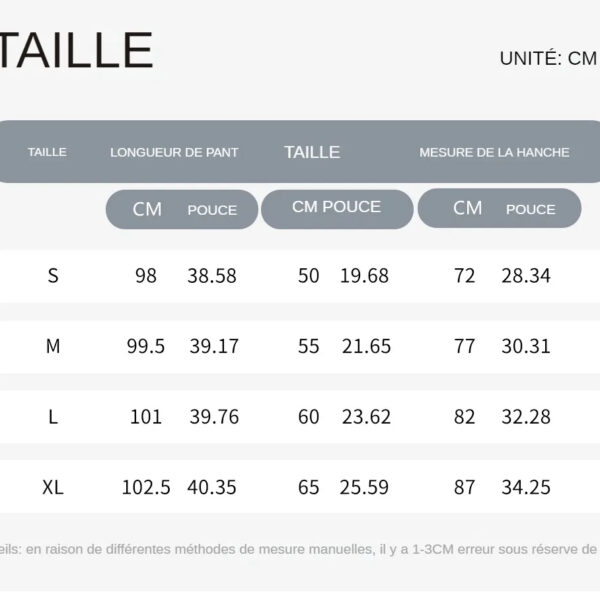The height and width of the screenshot is (600, 600).
Task: Select the S size row label
Action: click(53, 276)
